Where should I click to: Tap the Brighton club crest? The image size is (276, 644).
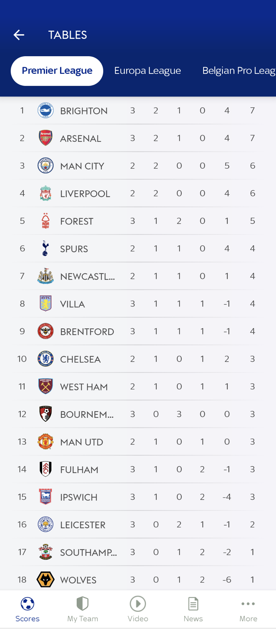(x=45, y=111)
